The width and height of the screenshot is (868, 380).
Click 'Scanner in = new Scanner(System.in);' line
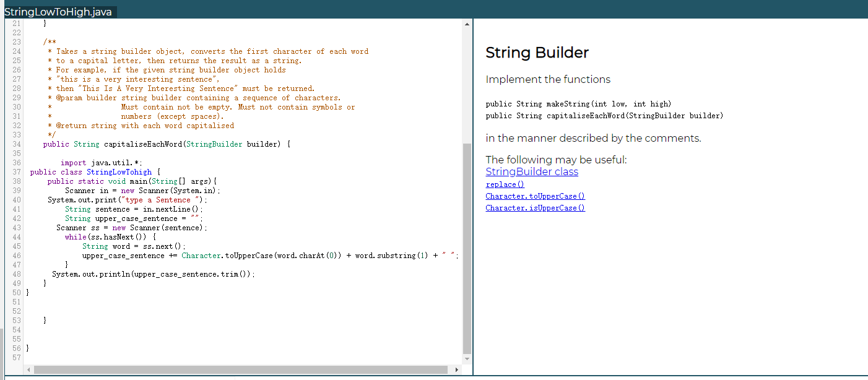click(x=142, y=191)
